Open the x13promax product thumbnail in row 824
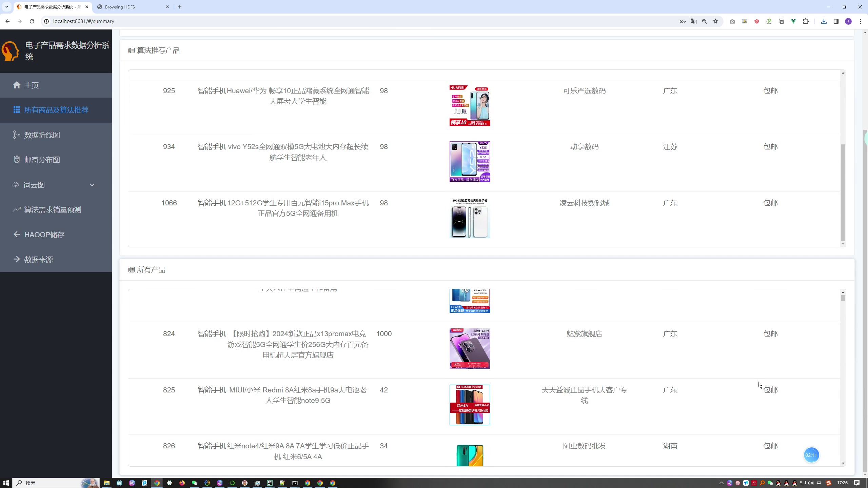 click(470, 349)
